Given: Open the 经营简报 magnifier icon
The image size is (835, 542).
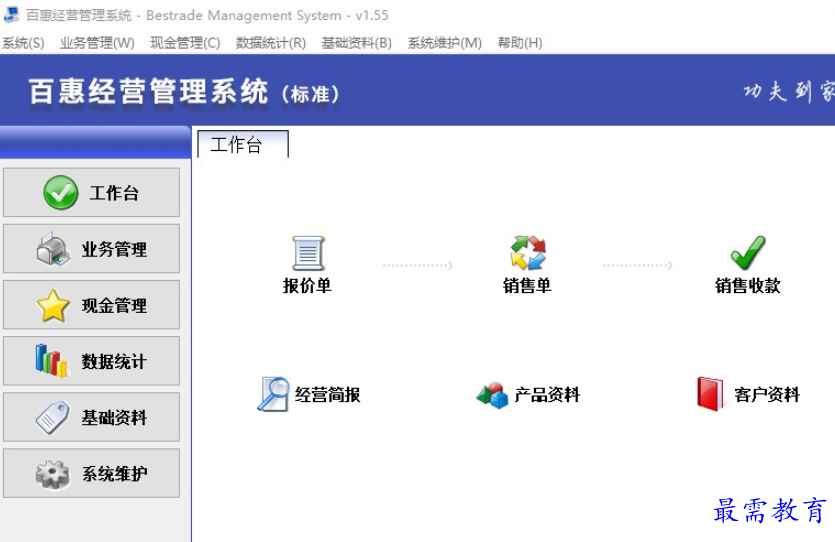Looking at the screenshot, I should point(274,395).
